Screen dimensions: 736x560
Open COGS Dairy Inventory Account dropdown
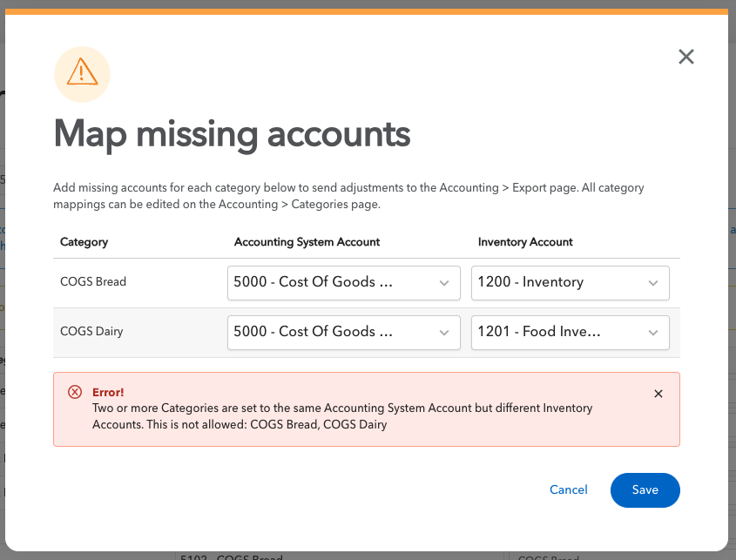tap(570, 333)
